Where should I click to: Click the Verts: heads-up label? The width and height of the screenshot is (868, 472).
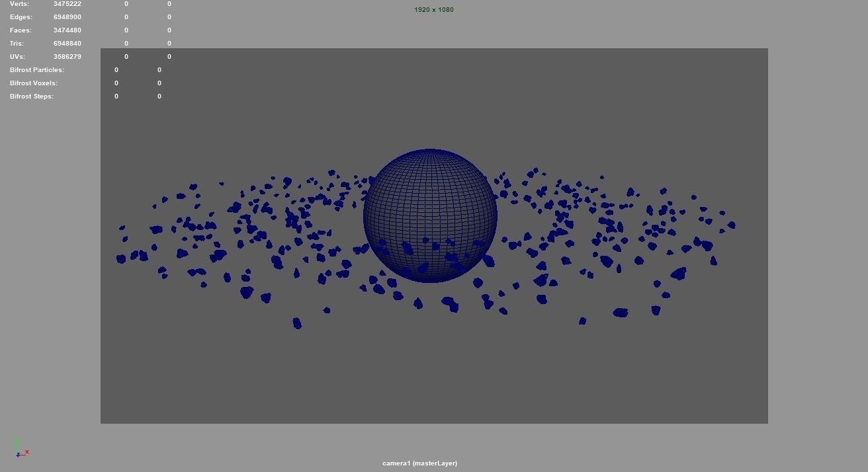click(x=19, y=4)
